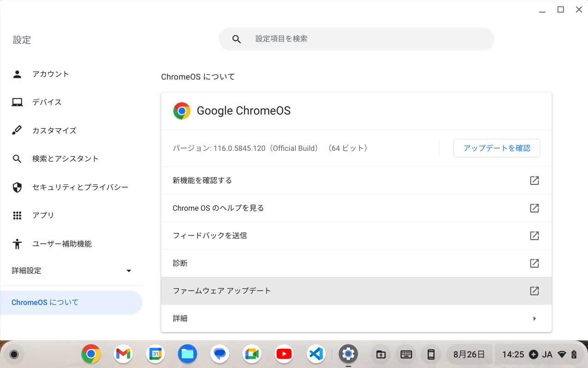Click the shield icon beside セキュリティとプライバシー
This screenshot has width=588, height=368.
[x=17, y=187]
